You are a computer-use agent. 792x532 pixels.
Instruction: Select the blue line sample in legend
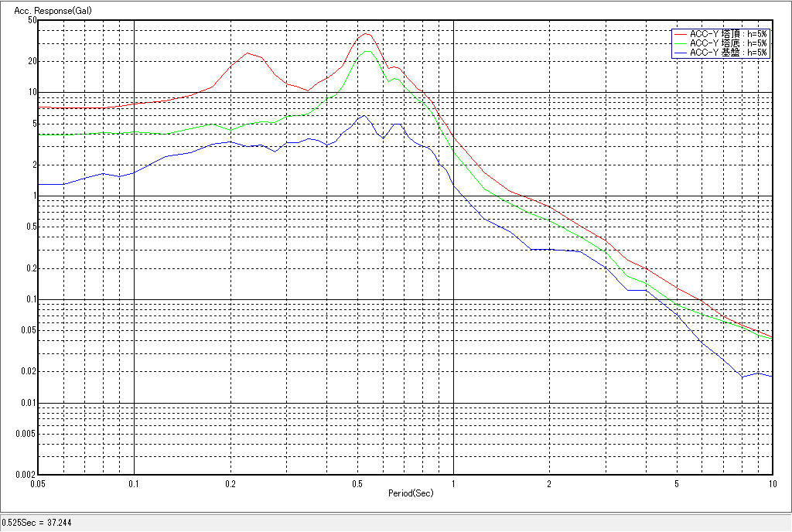(681, 53)
